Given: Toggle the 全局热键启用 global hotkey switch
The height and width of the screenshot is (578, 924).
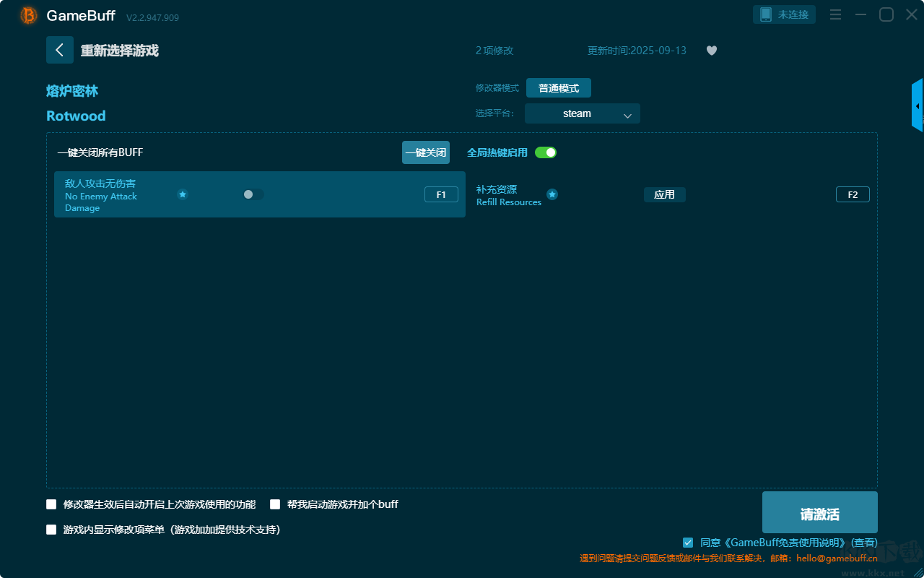Looking at the screenshot, I should (x=546, y=152).
